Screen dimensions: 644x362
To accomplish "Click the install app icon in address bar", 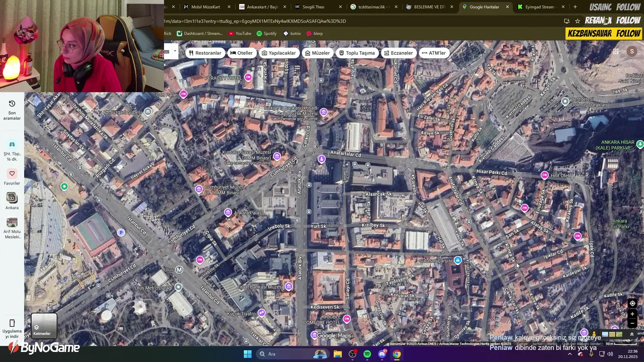I will pos(567,21).
